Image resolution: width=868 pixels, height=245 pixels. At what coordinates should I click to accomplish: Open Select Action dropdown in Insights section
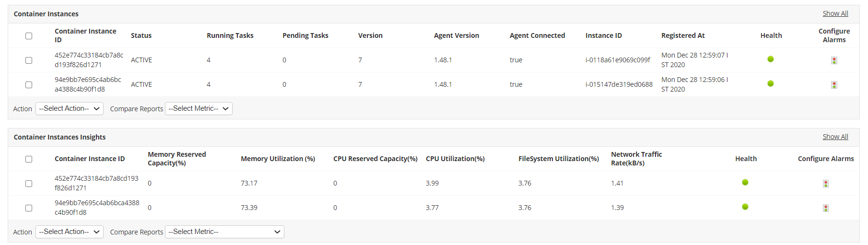[x=70, y=232]
